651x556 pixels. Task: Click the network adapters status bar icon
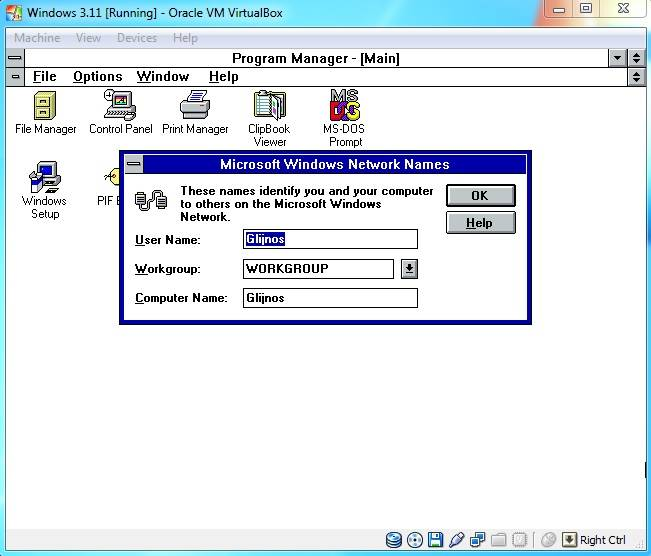pyautogui.click(x=478, y=541)
